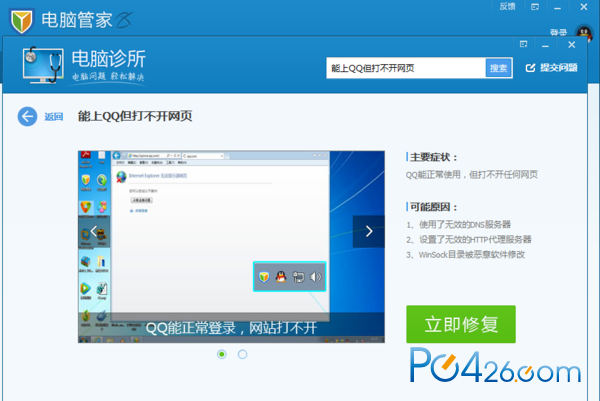600x401 pixels.
Task: Click the QQ penguin avatar icon
Action: [584, 33]
